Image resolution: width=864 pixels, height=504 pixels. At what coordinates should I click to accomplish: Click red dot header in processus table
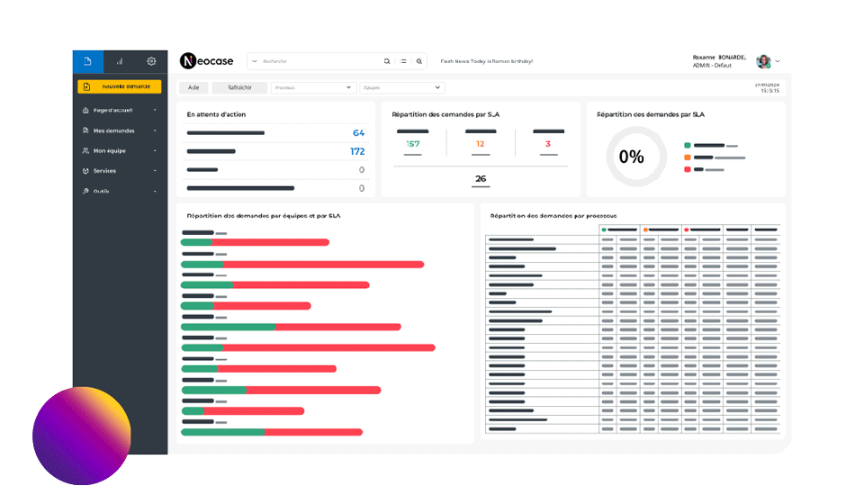coord(686,229)
